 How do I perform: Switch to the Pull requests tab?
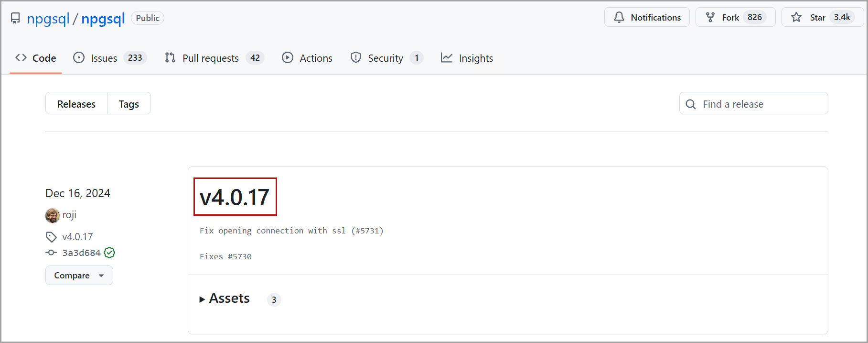pyautogui.click(x=210, y=58)
